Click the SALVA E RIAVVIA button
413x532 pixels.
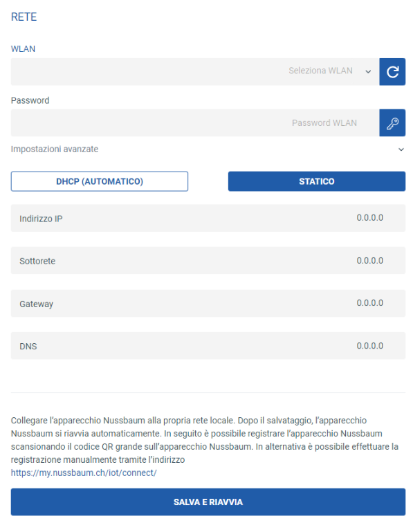pos(208,502)
